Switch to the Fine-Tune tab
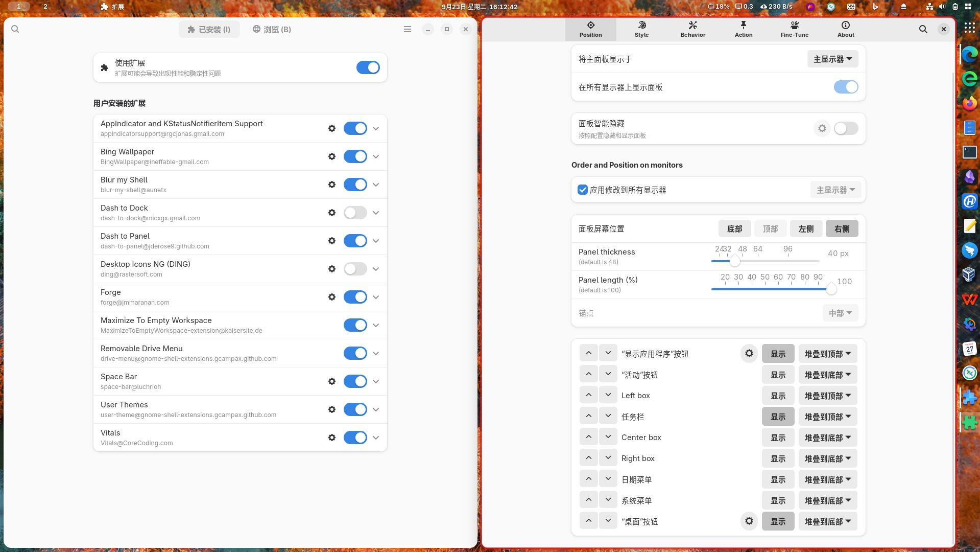The height and width of the screenshot is (552, 980). point(795,29)
